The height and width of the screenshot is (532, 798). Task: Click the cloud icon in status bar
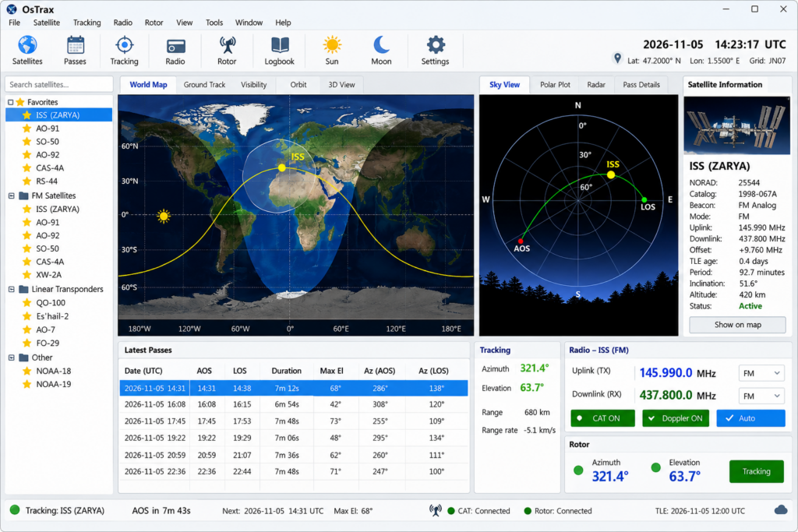point(781,510)
